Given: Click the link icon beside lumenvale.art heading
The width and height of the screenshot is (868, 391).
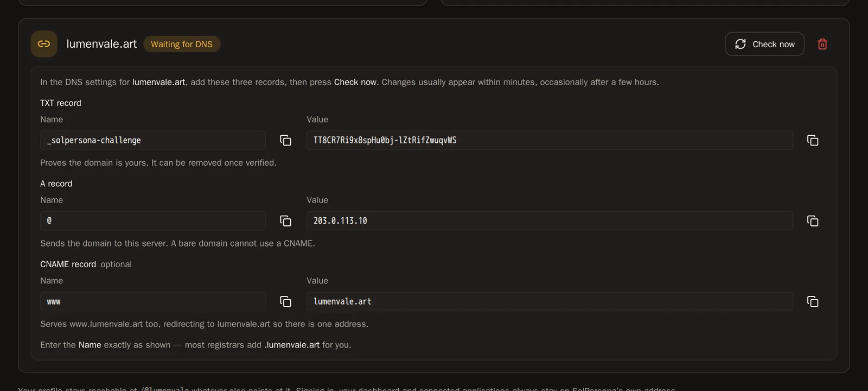Looking at the screenshot, I should click(44, 44).
